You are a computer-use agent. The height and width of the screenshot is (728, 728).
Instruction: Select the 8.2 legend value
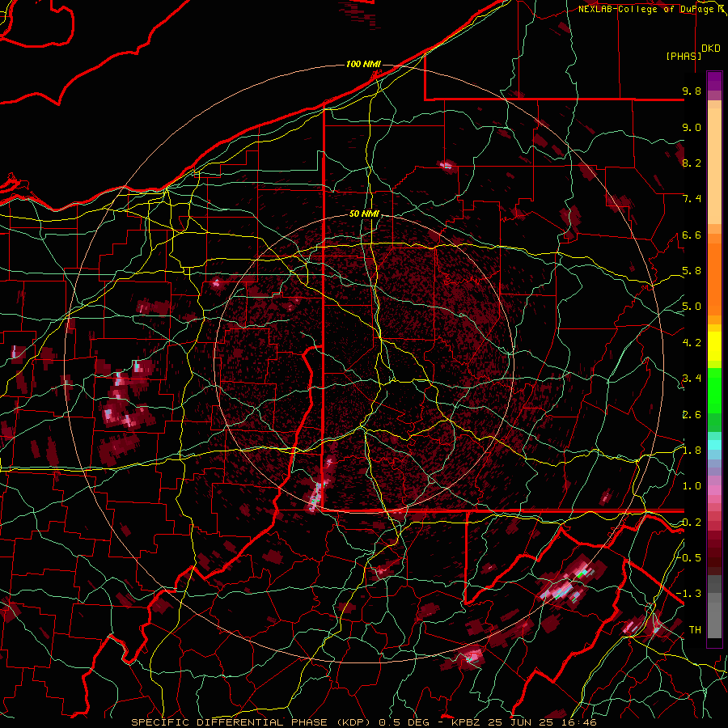[x=692, y=163]
